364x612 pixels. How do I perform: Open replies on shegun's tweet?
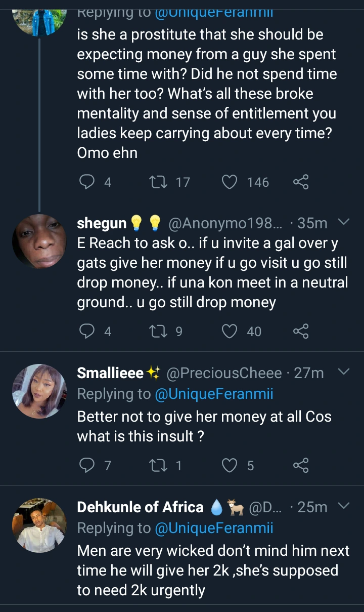pyautogui.click(x=87, y=332)
